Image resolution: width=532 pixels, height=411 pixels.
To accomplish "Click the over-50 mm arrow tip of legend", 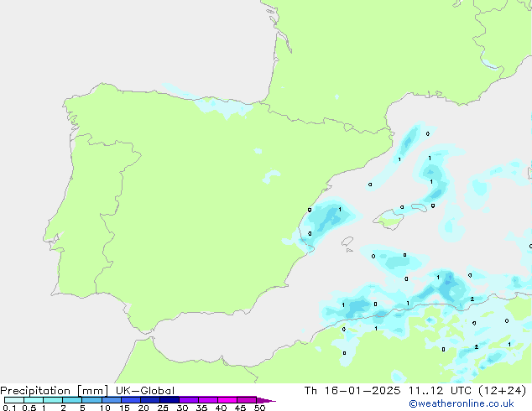I will [266, 400].
